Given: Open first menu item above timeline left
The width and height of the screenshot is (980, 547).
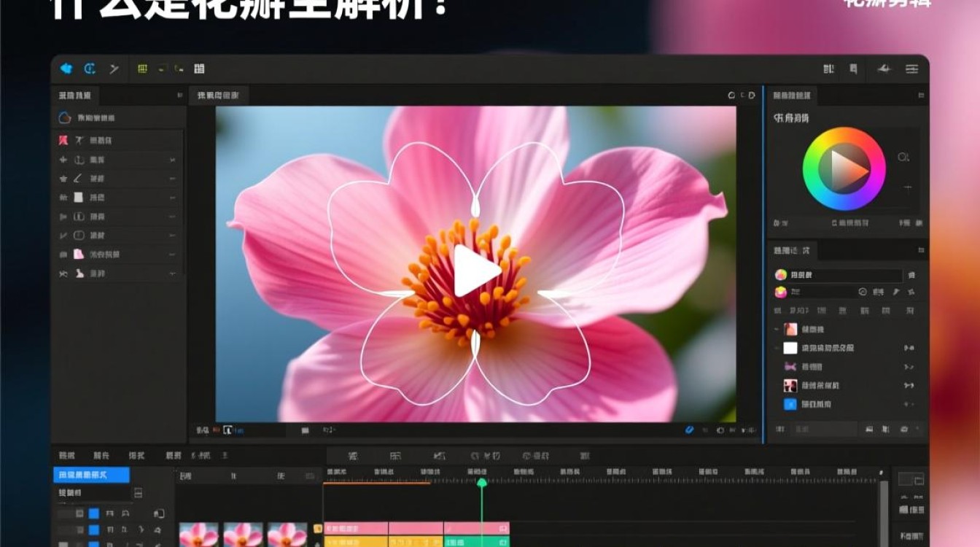Looking at the screenshot, I should 66,456.
